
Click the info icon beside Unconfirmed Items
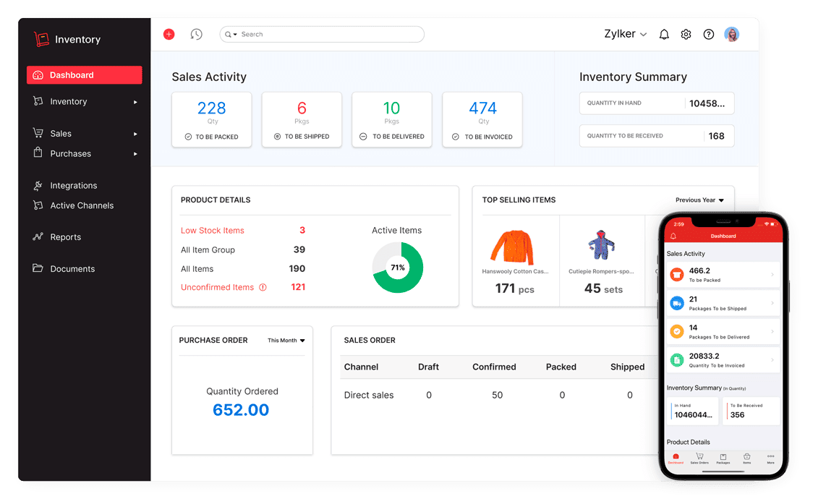[261, 287]
